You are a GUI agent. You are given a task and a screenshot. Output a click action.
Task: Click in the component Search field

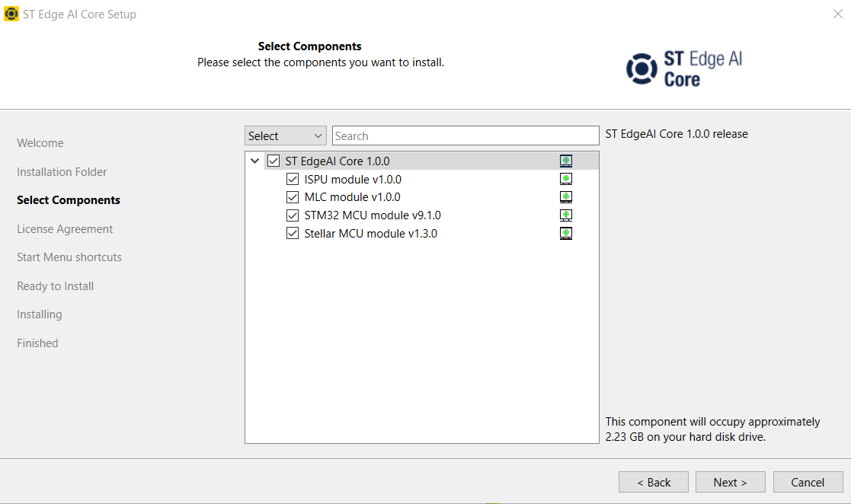(x=465, y=136)
